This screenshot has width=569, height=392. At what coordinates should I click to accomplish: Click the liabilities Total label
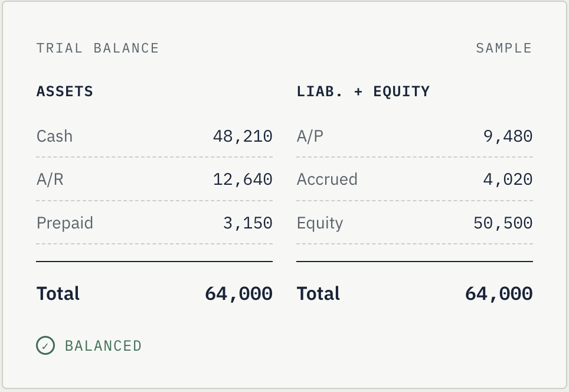coord(318,293)
